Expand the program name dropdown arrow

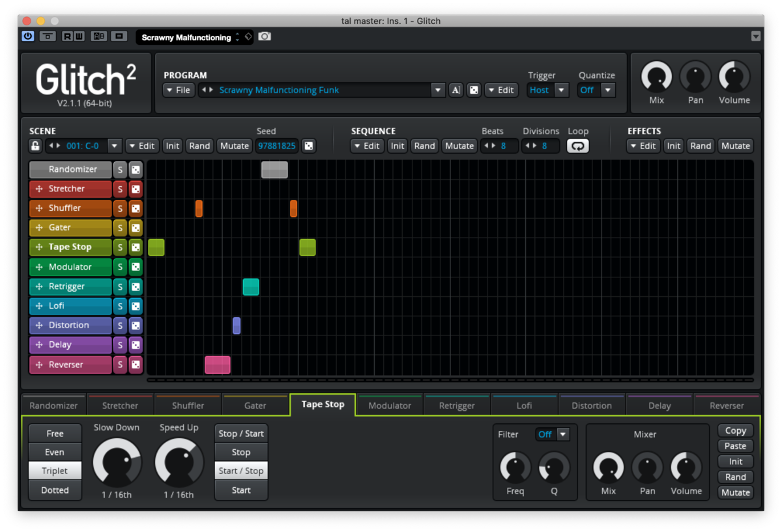(438, 90)
